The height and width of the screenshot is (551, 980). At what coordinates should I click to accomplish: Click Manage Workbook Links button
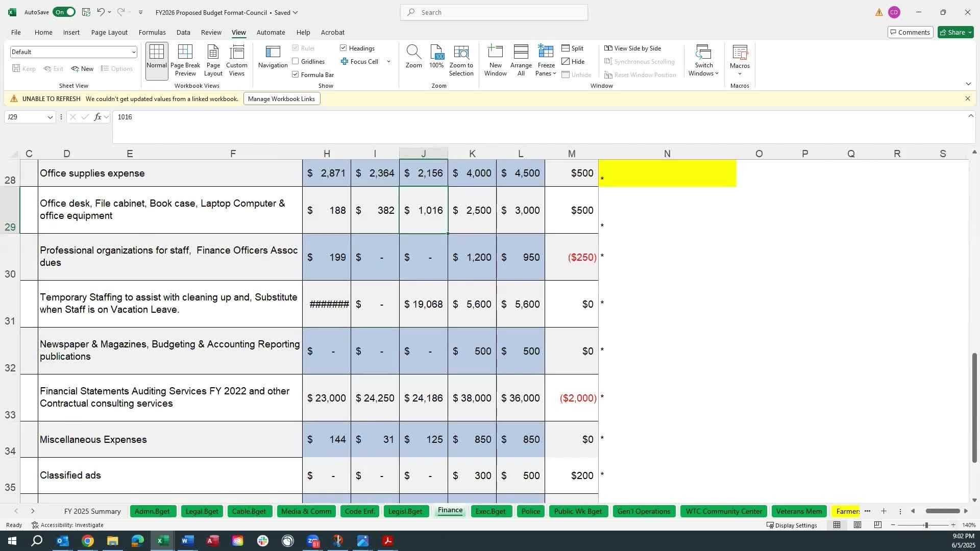(281, 98)
